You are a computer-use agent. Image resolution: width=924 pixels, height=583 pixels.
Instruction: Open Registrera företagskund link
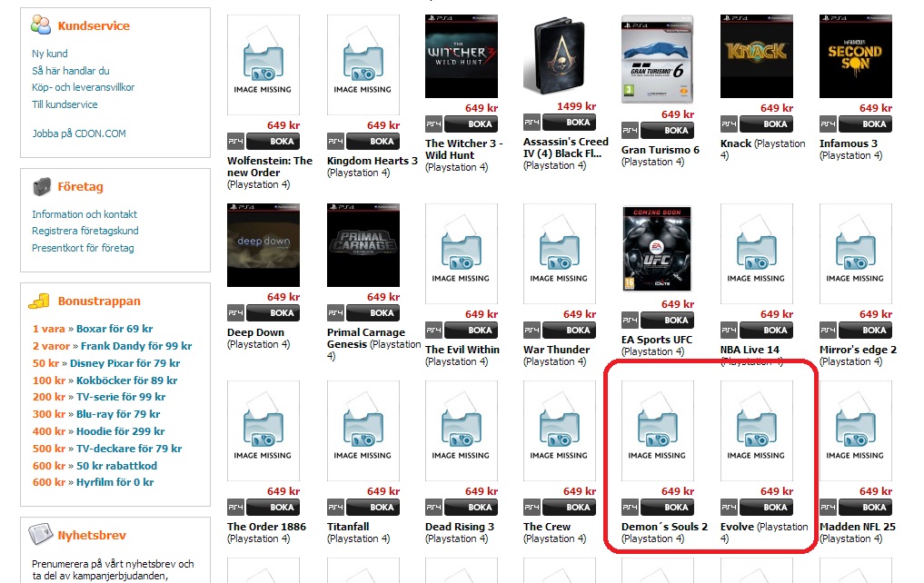(85, 231)
